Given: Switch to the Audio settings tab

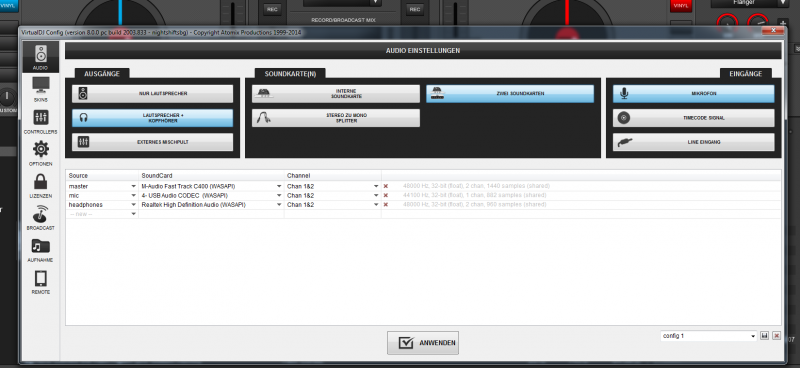Looking at the screenshot, I should pos(40,57).
